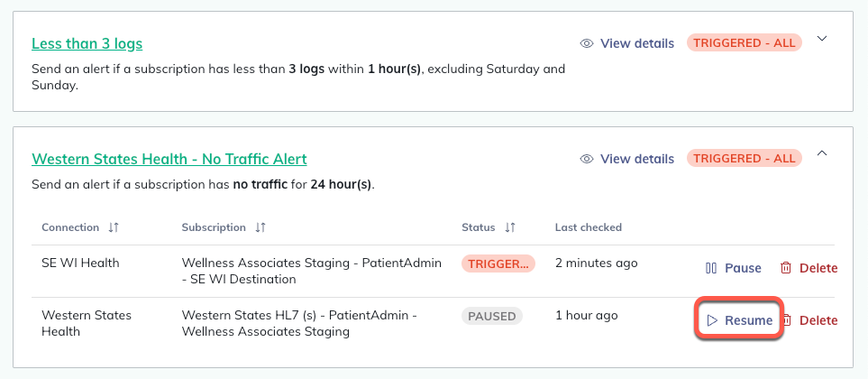Image resolution: width=868 pixels, height=379 pixels.
Task: Sort by Status column arrows
Action: tap(510, 227)
